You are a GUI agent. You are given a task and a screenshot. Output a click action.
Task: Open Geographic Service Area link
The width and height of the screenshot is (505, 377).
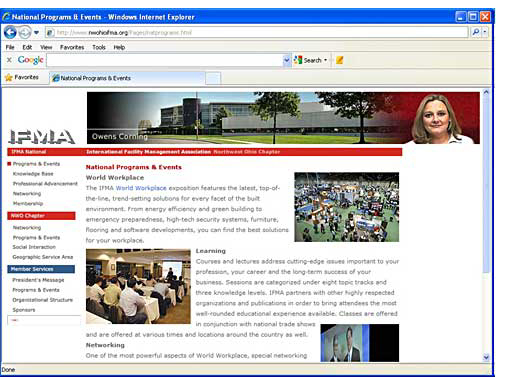click(x=43, y=257)
